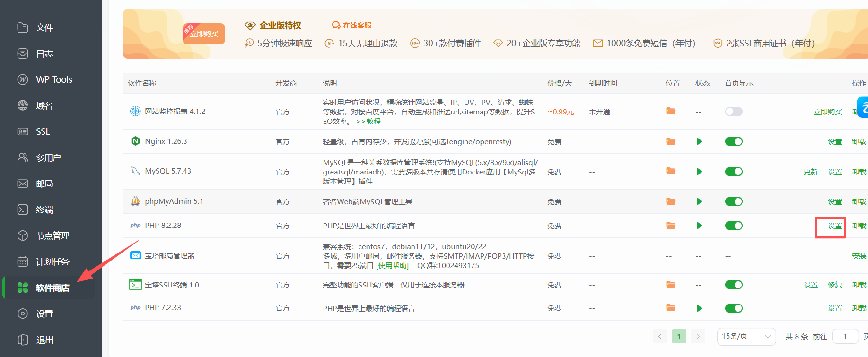The image size is (868, 357).
Task: Open 软件商店 in the sidebar
Action: pos(52,287)
